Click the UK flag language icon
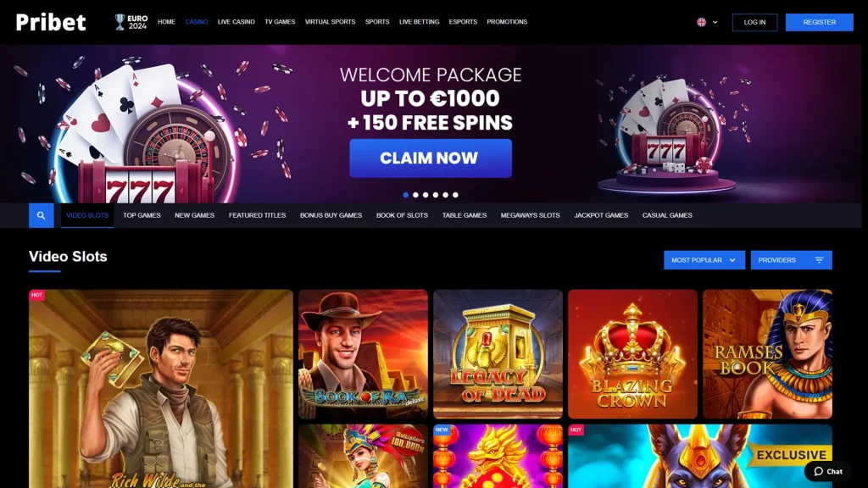868x488 pixels. (x=701, y=22)
